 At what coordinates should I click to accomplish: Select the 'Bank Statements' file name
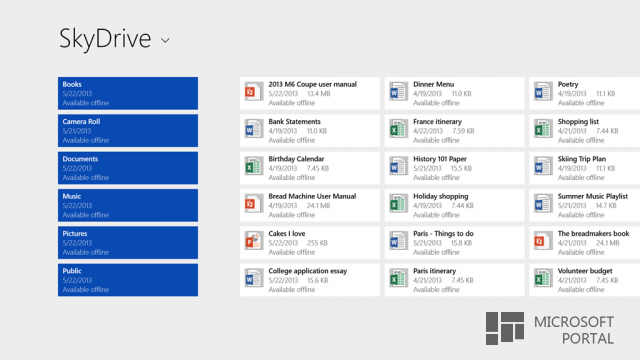tap(295, 122)
